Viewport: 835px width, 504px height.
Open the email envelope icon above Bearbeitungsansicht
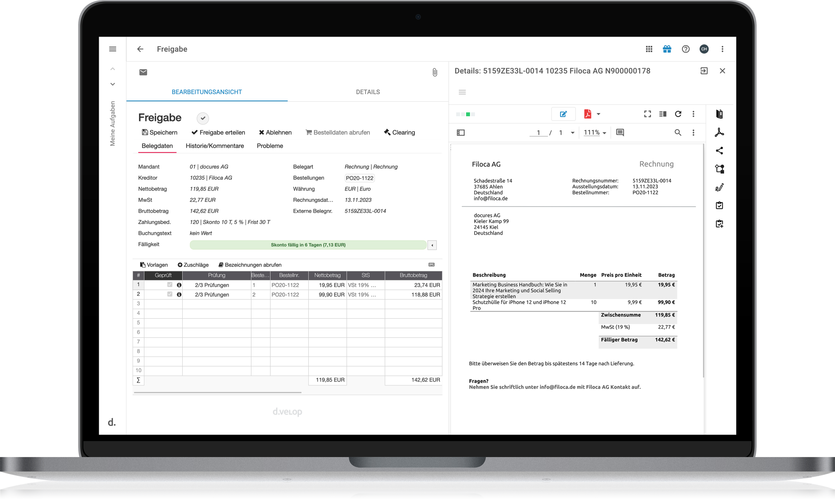point(144,72)
